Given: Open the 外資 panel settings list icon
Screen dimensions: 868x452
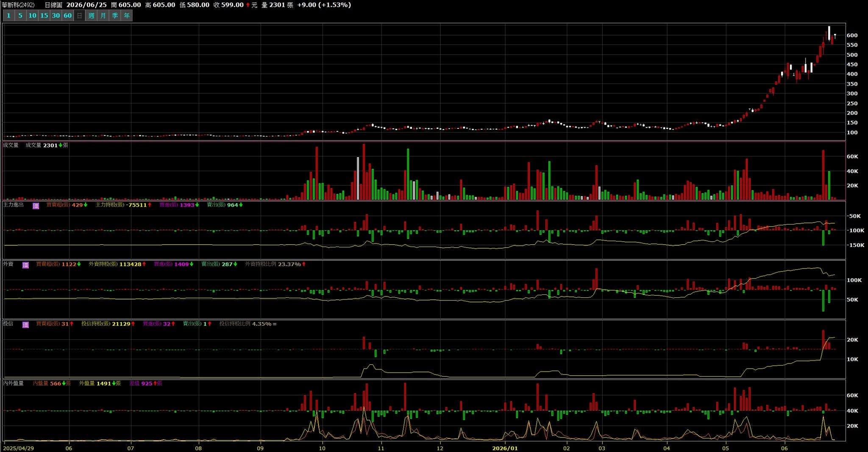Looking at the screenshot, I should point(26,265).
